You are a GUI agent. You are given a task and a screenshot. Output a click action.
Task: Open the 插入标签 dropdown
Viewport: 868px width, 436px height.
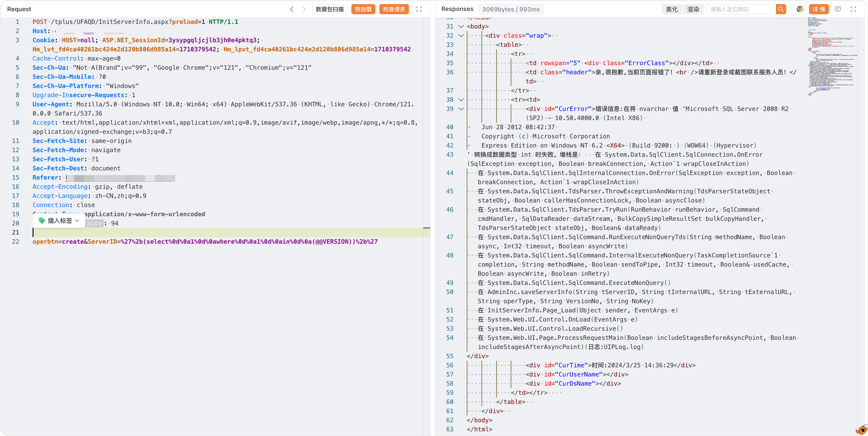pyautogui.click(x=59, y=221)
